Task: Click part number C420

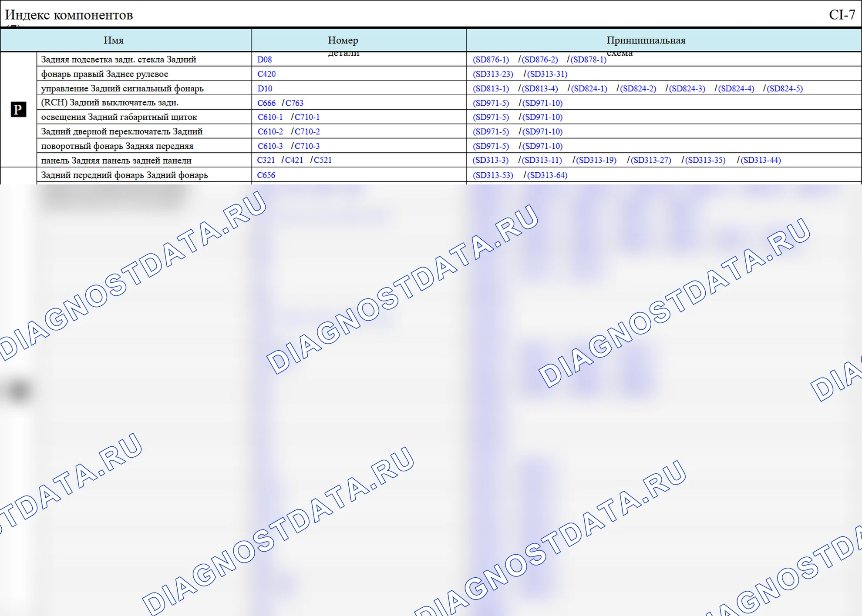Action: click(266, 74)
